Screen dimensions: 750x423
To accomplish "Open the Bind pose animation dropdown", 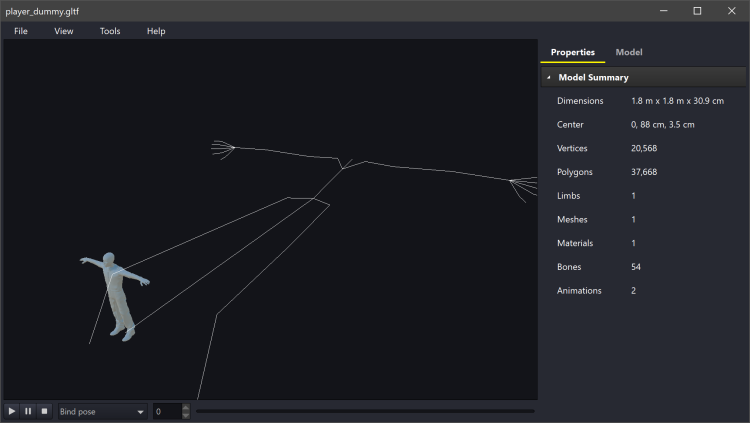I will click(101, 411).
